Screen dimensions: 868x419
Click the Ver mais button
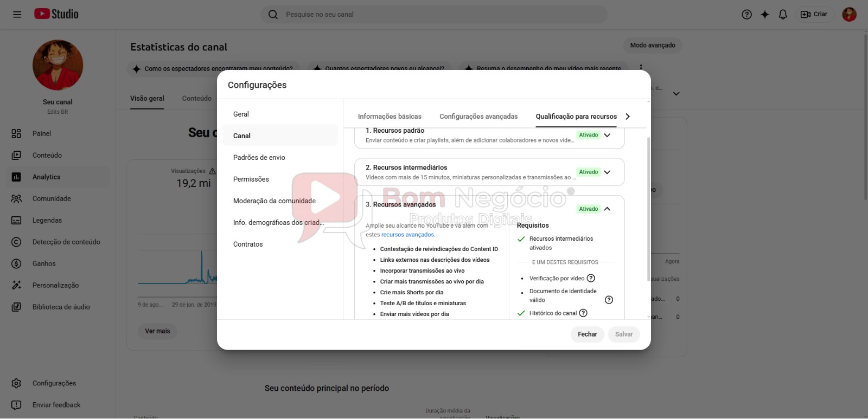click(x=157, y=331)
